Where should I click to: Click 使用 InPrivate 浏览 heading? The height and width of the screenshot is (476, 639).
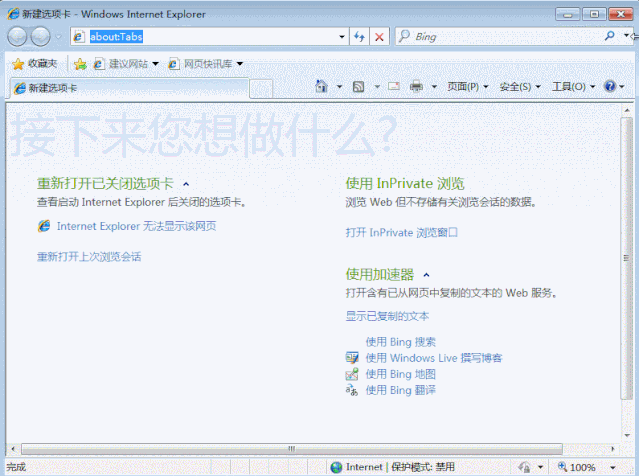click(405, 183)
